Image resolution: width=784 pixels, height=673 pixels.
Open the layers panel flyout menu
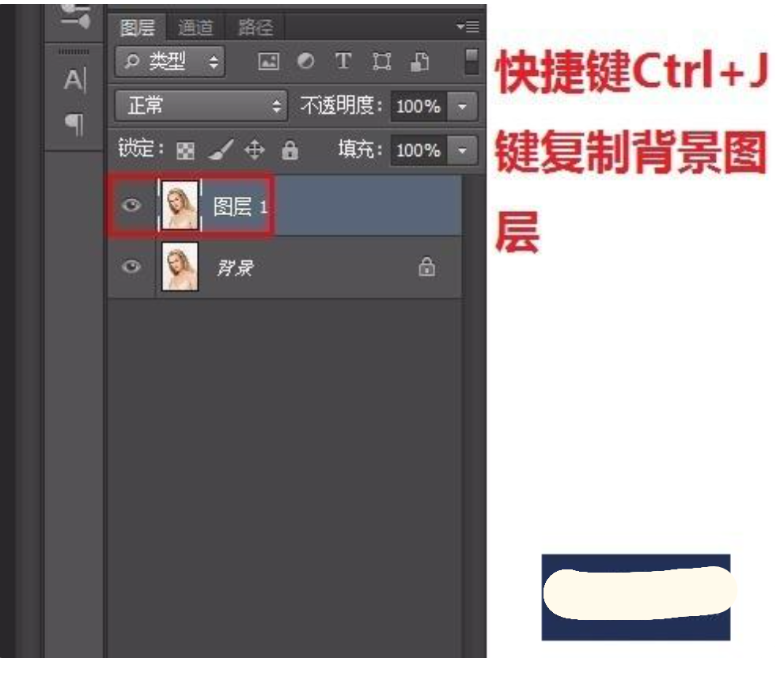(x=468, y=27)
